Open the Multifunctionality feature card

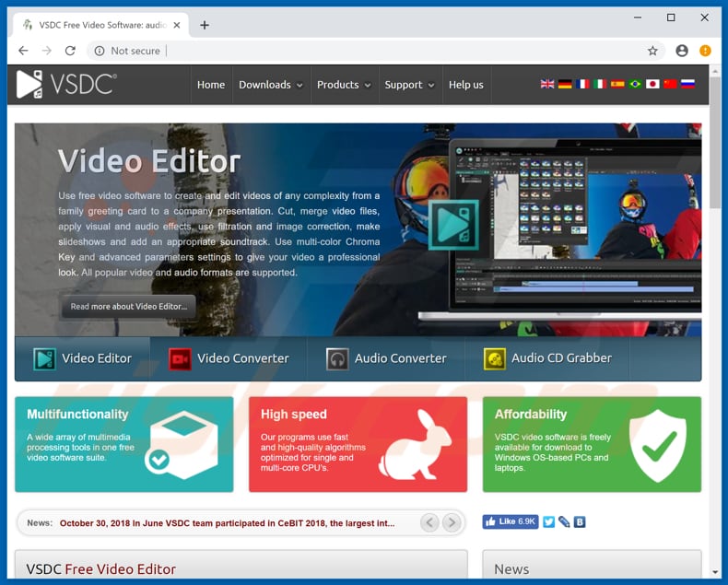[124, 444]
